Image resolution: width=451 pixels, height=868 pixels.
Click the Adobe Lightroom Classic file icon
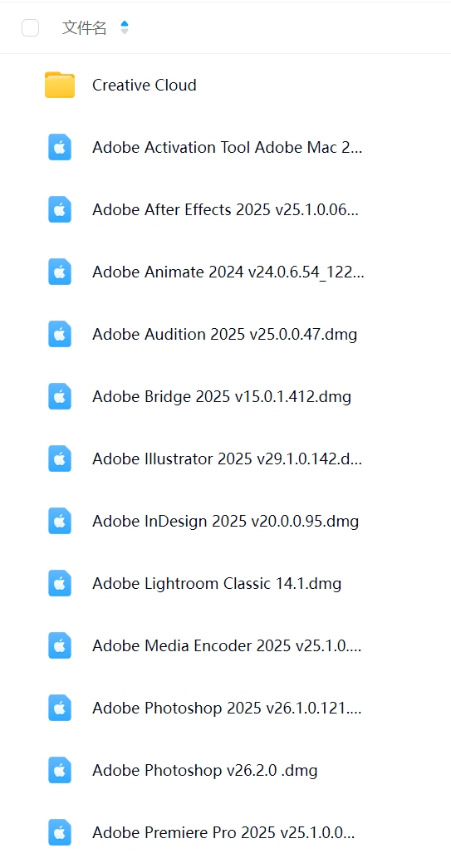coord(60,583)
